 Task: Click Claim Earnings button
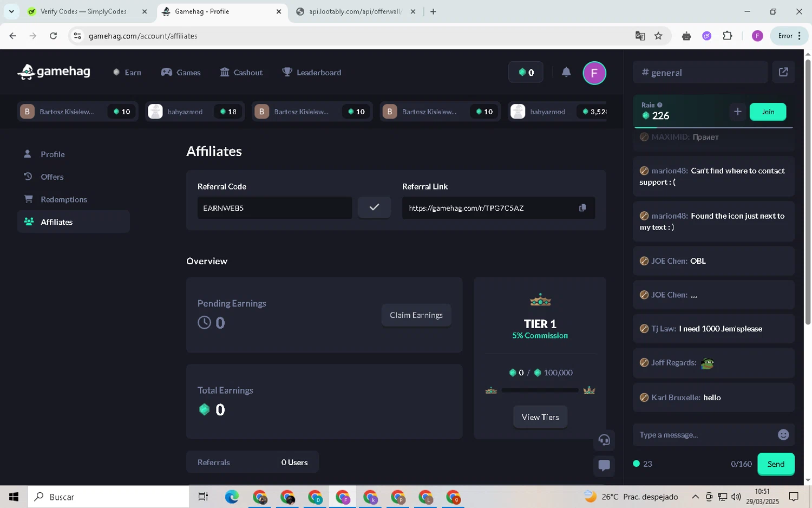(x=416, y=315)
